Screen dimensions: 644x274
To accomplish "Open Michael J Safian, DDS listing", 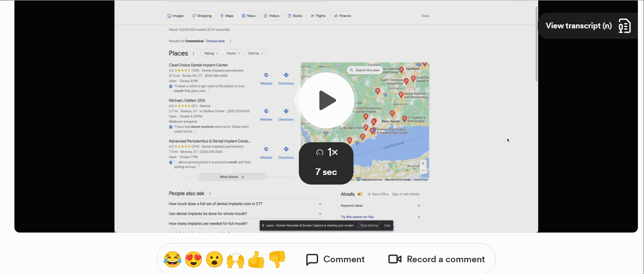I will click(187, 100).
